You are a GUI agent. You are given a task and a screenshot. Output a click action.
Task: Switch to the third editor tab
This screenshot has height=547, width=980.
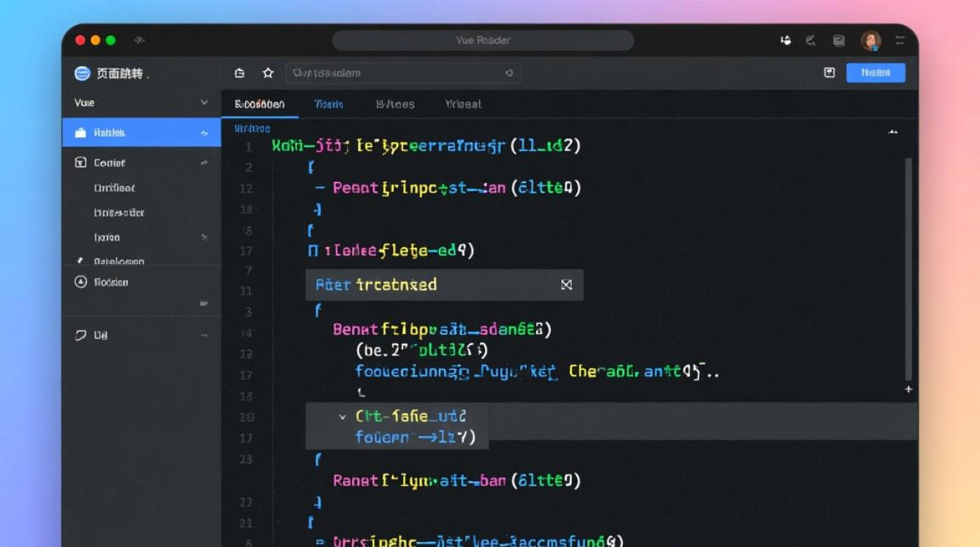(395, 104)
